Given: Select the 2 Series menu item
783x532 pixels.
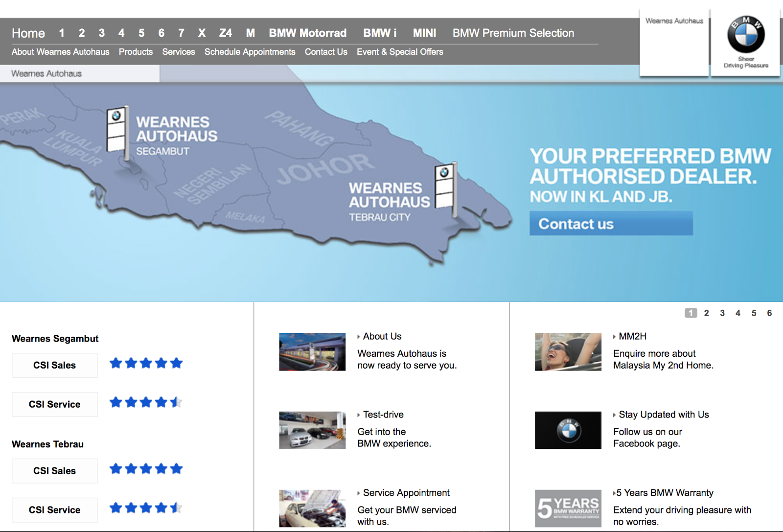Looking at the screenshot, I should pos(82,33).
